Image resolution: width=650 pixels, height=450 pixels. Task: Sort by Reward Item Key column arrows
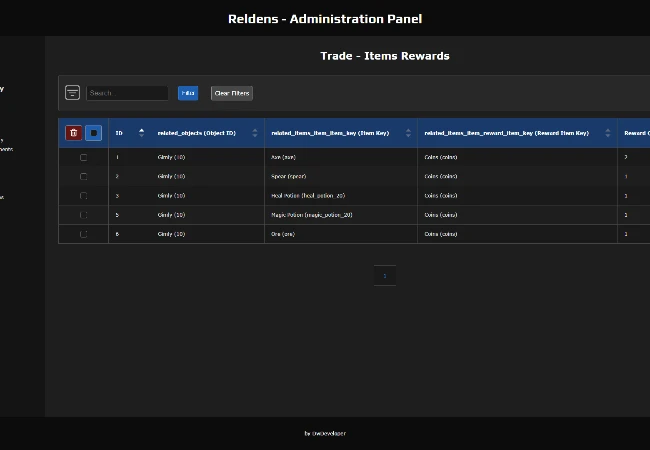click(x=608, y=133)
